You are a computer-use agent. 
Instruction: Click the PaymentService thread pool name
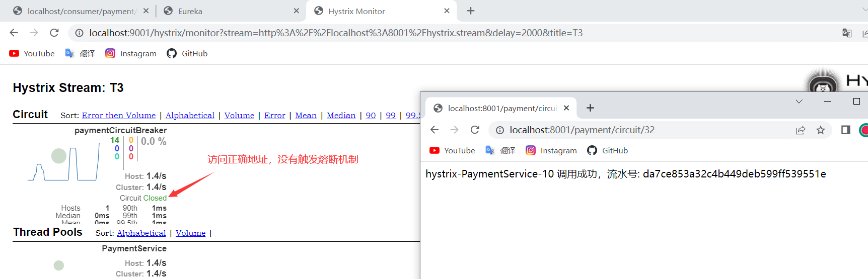pyautogui.click(x=134, y=248)
